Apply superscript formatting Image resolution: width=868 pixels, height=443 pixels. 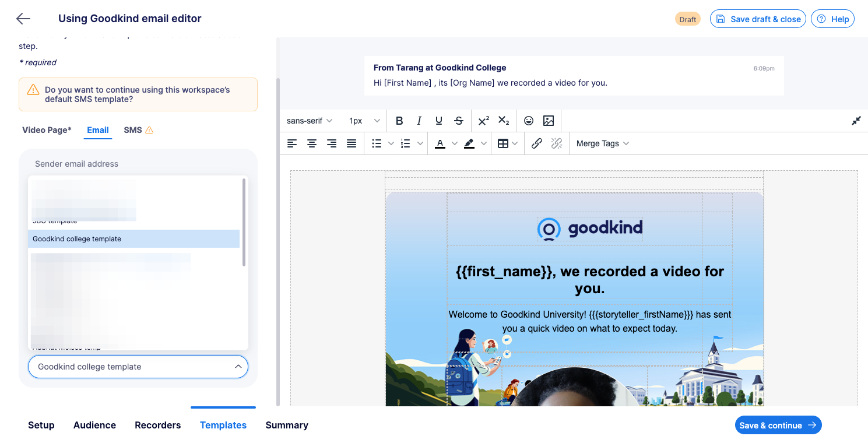(484, 121)
